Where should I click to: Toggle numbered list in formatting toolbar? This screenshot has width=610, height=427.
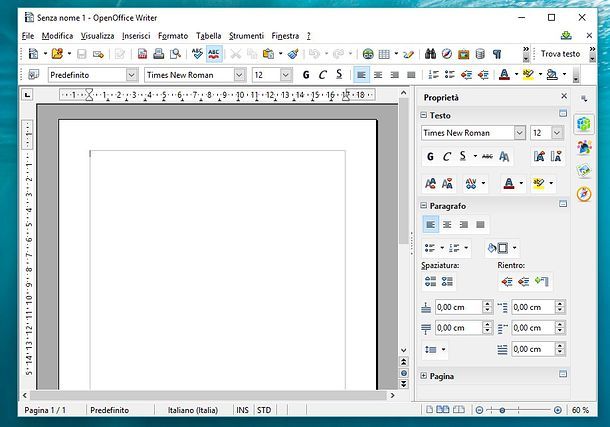[x=433, y=75]
